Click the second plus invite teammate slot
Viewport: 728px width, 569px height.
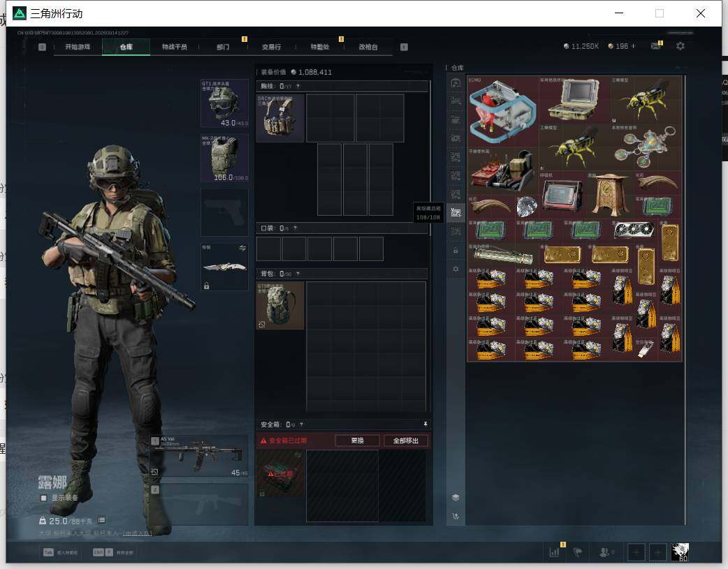657,552
